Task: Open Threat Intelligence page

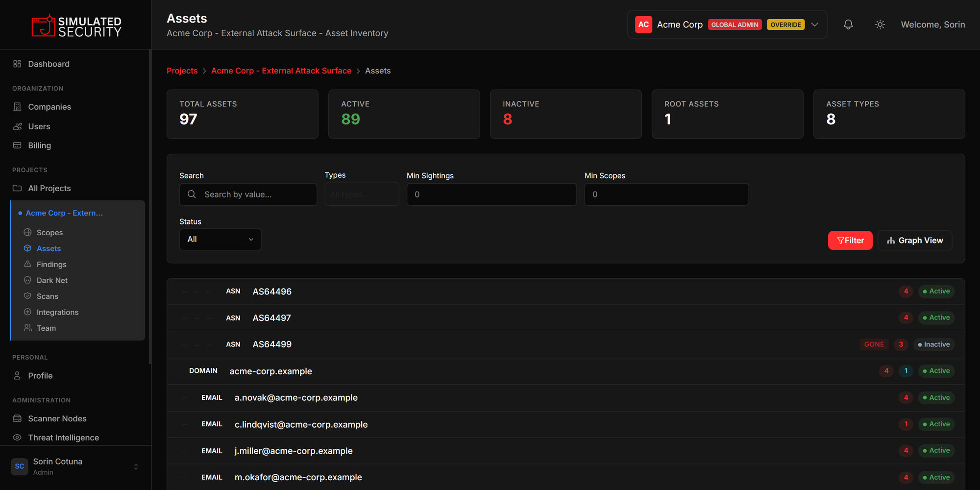Action: click(x=63, y=438)
